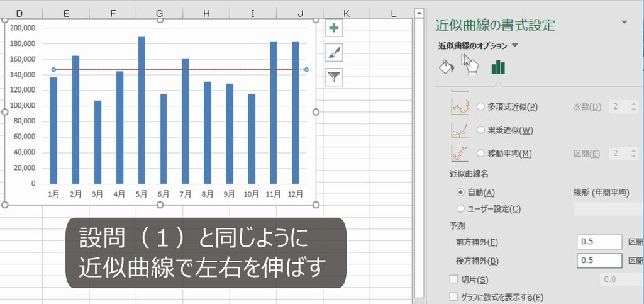Open the task pane options arrow
This screenshot has width=644, height=304.
tap(625, 23)
